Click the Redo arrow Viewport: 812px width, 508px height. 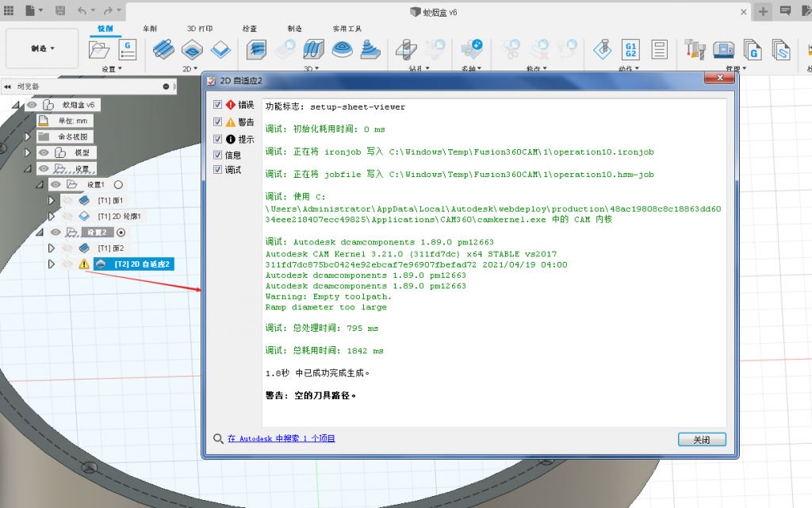coord(108,10)
